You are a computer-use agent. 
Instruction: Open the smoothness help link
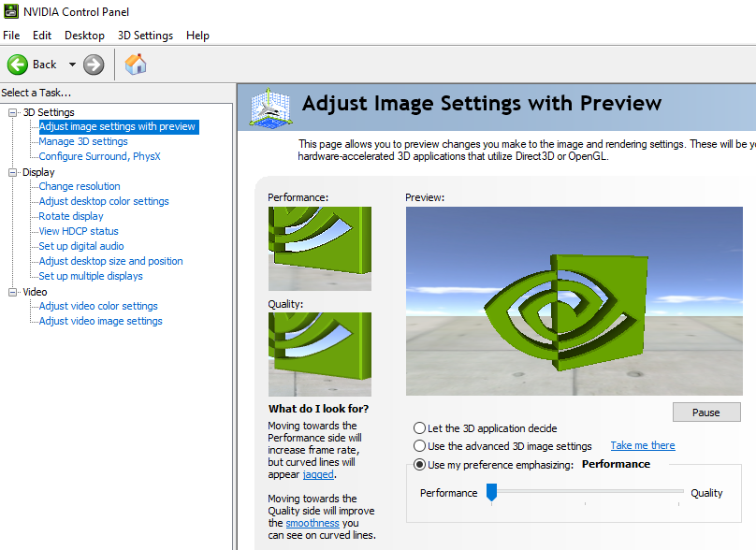313,523
